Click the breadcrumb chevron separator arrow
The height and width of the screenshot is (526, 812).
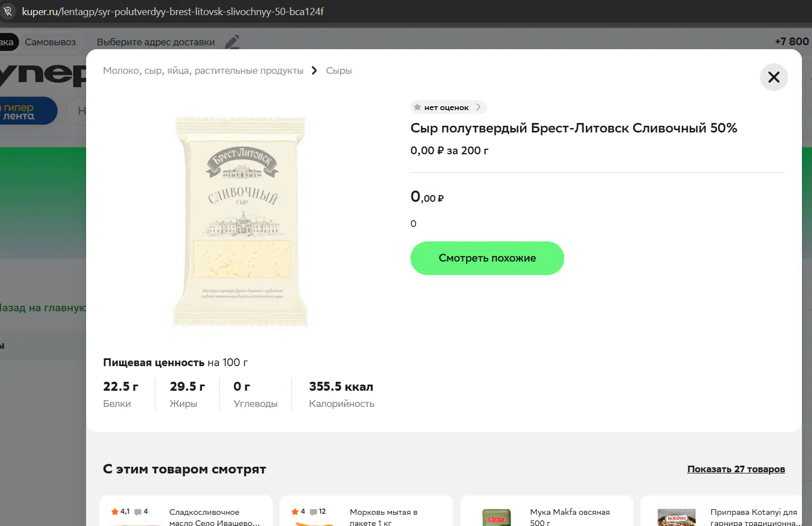click(x=314, y=70)
